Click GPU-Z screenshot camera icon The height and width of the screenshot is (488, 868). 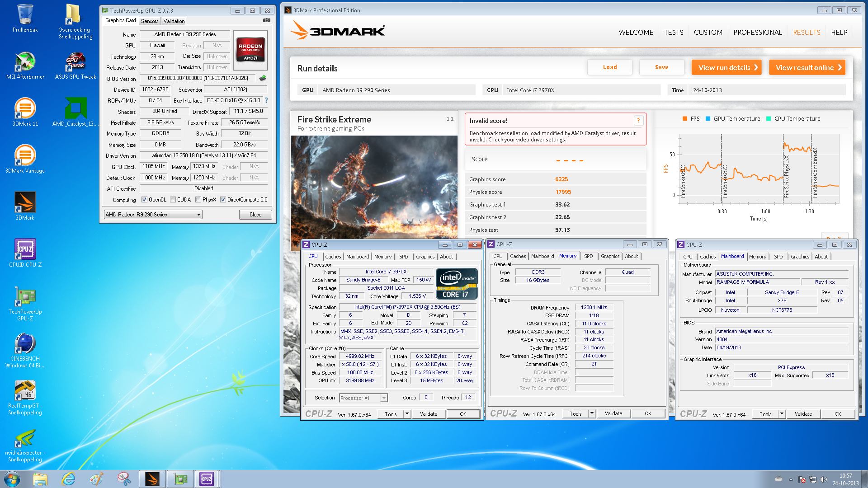[x=267, y=20]
